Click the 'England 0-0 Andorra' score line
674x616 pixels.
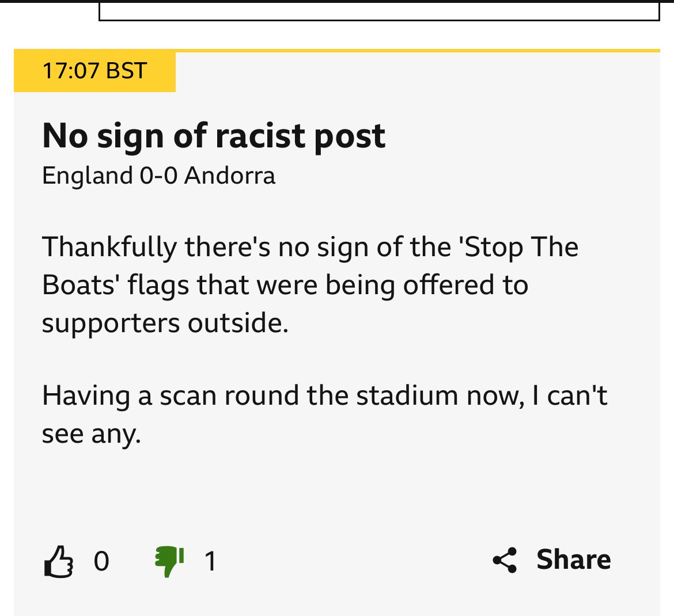[158, 176]
